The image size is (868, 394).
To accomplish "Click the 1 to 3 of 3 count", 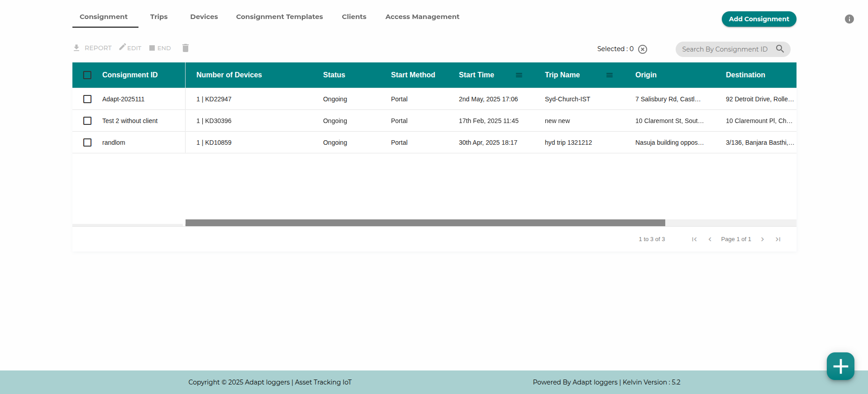I will (x=652, y=239).
